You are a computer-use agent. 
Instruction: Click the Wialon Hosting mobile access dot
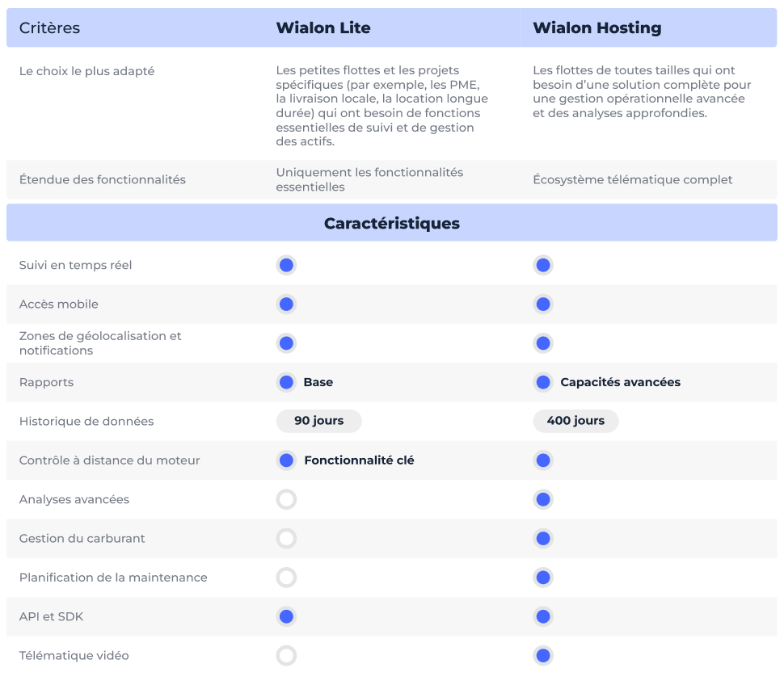click(543, 305)
